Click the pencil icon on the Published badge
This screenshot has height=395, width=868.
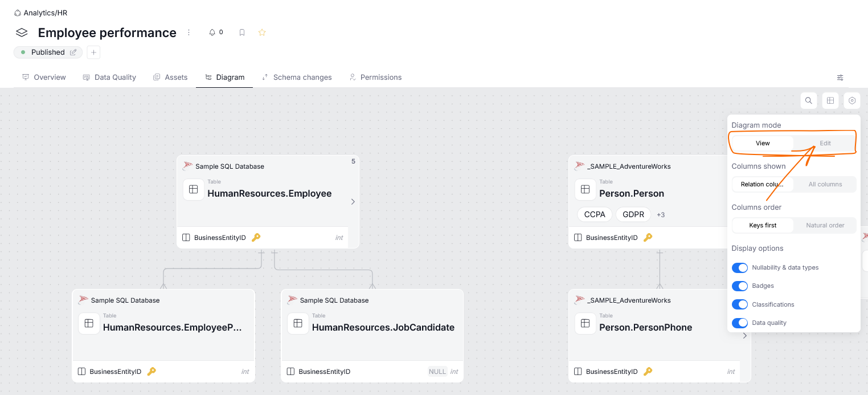73,52
